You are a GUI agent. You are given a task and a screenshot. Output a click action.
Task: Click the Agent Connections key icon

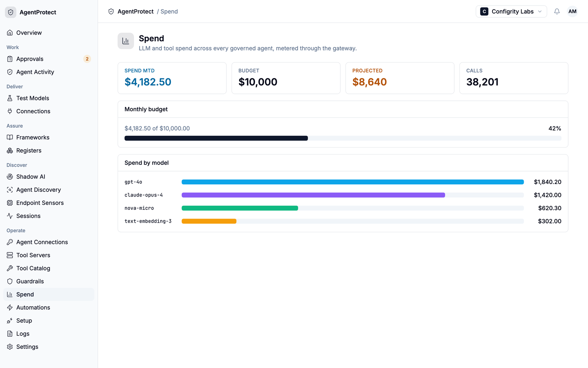click(x=10, y=242)
